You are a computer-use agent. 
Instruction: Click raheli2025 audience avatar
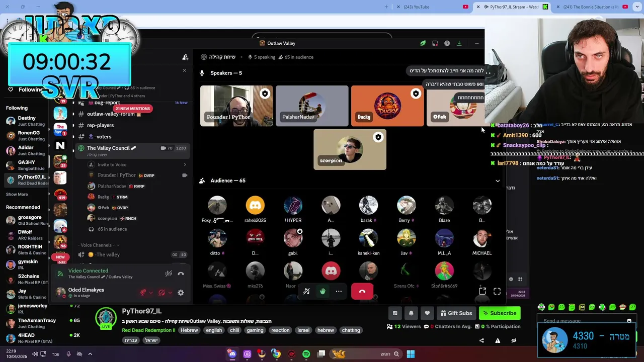pos(255,205)
